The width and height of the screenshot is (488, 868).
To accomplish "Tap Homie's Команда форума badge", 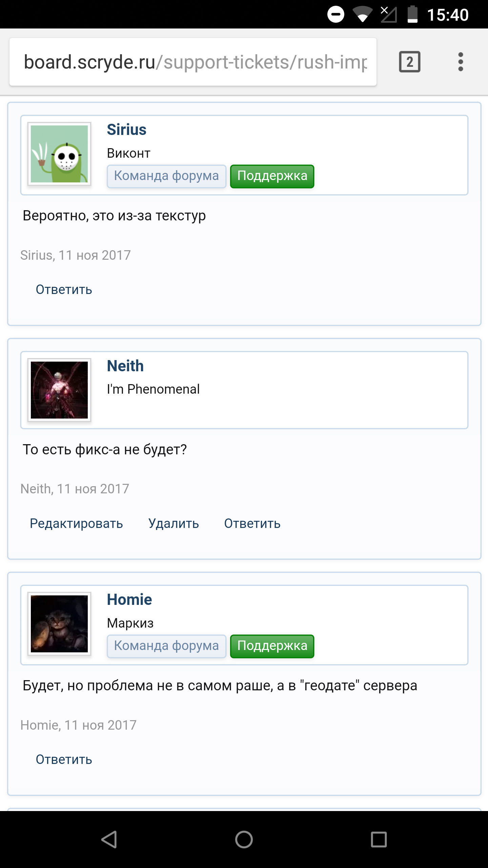I will [x=166, y=646].
